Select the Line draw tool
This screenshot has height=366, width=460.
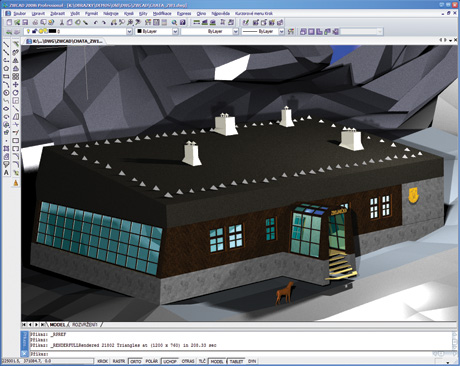tap(6, 44)
